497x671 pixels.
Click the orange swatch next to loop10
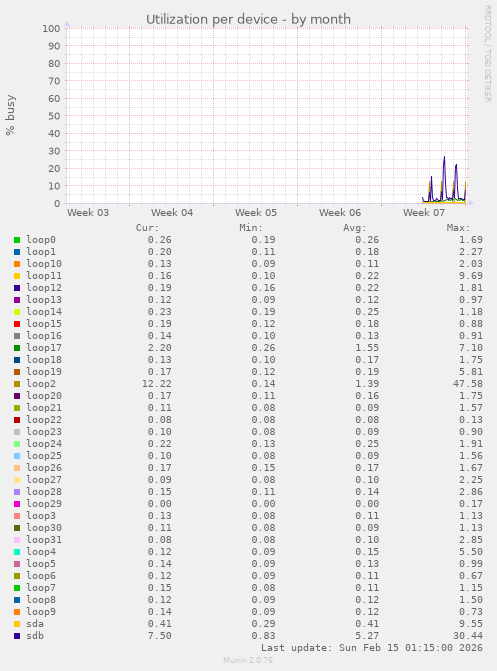pos(17,264)
